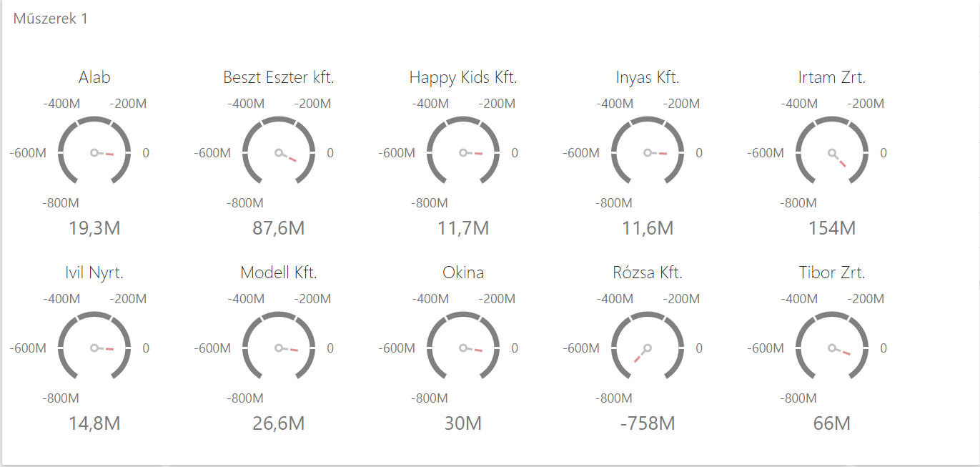The width and height of the screenshot is (980, 467).
Task: Select the 14,8M value under Ivil Nyrt.
Action: pyautogui.click(x=94, y=423)
